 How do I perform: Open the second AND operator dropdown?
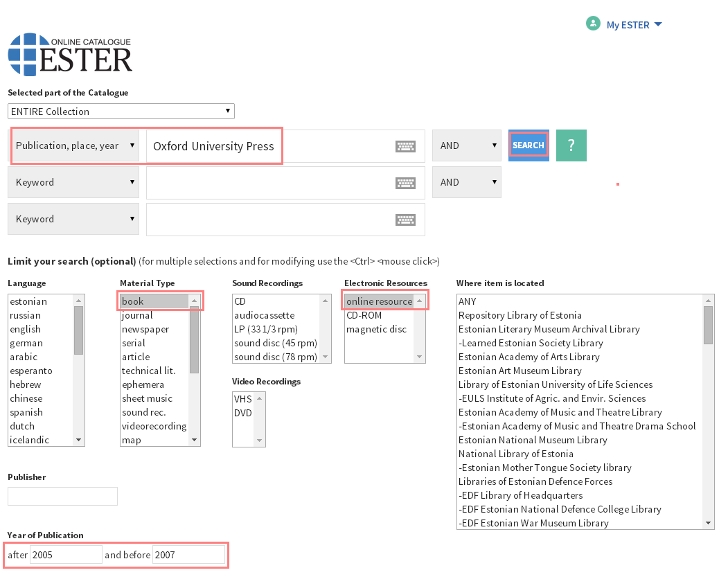[x=467, y=182]
